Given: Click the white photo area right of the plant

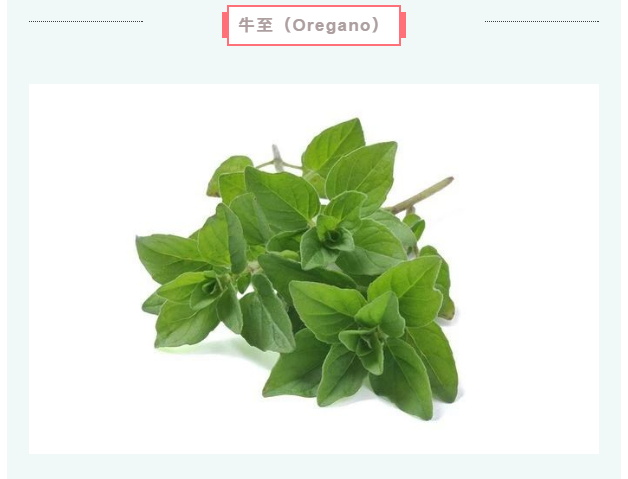Looking at the screenshot, I should pos(529,269).
